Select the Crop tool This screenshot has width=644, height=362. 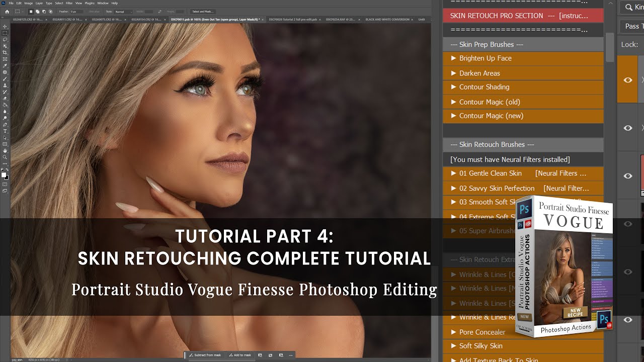pyautogui.click(x=5, y=52)
